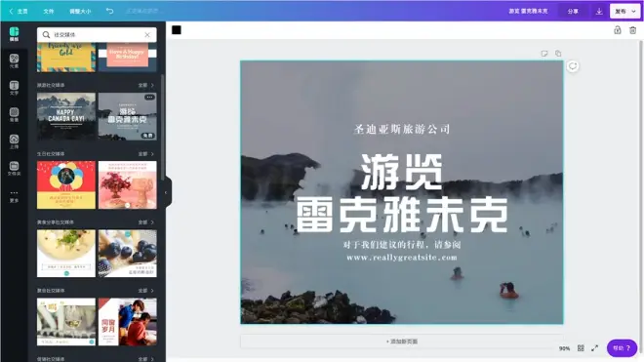
Task: Clear the template search with X
Action: pyautogui.click(x=147, y=35)
